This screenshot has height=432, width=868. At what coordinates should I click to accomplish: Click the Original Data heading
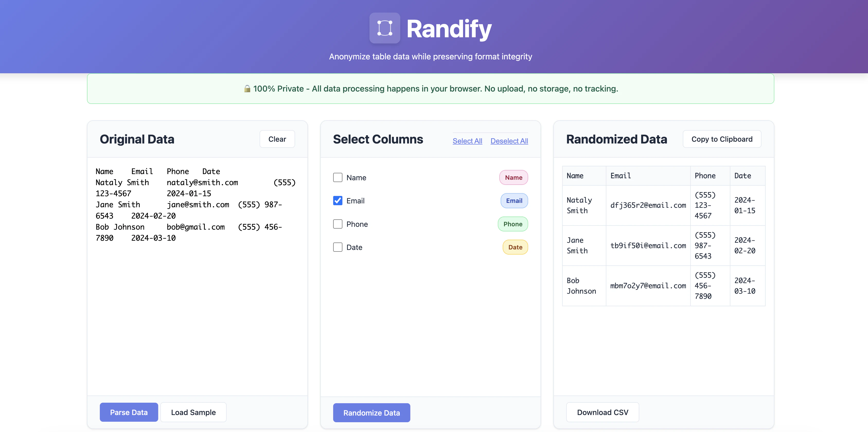pos(137,139)
